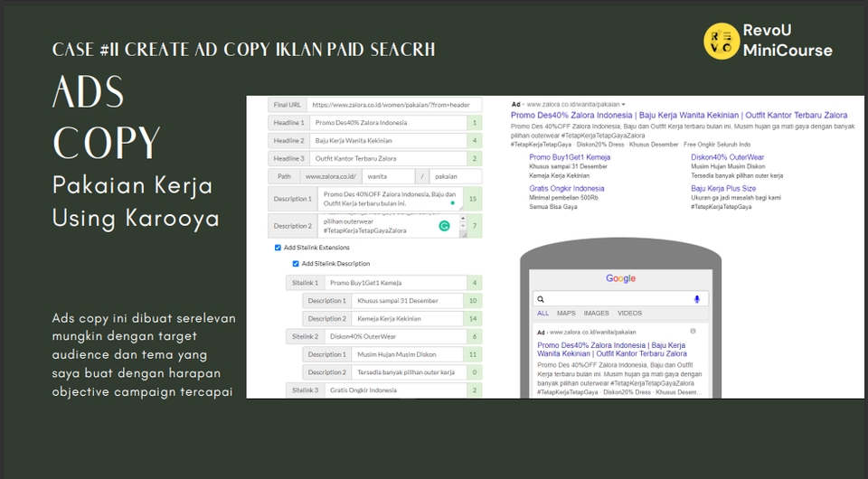The image size is (868, 479).
Task: Select the VIDEOS tab in phone preview
Action: tap(629, 313)
